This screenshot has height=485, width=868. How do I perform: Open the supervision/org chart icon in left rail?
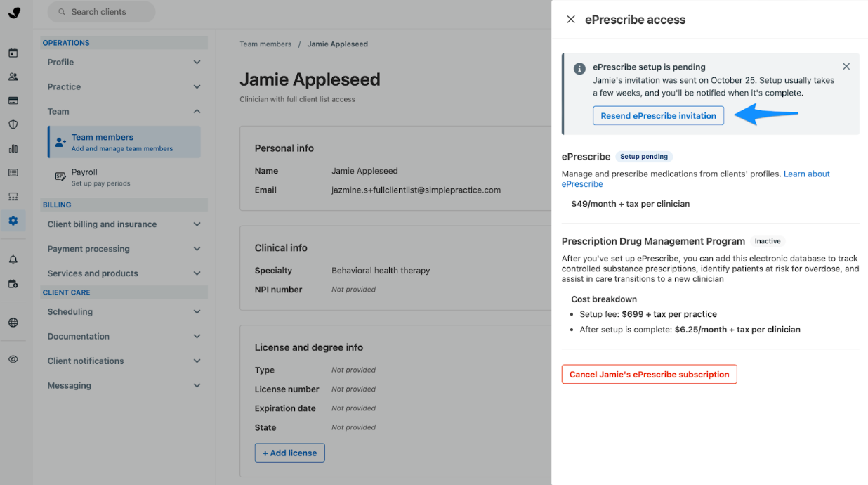click(13, 196)
